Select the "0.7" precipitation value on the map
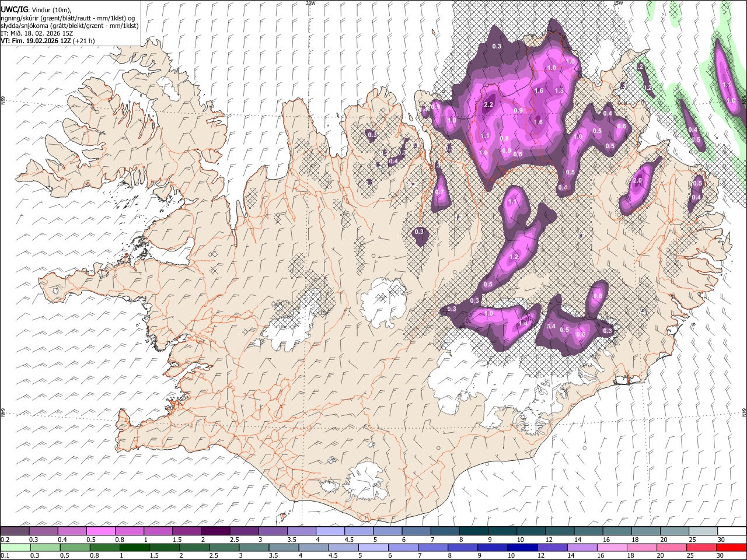The image size is (747, 560). pyautogui.click(x=440, y=192)
